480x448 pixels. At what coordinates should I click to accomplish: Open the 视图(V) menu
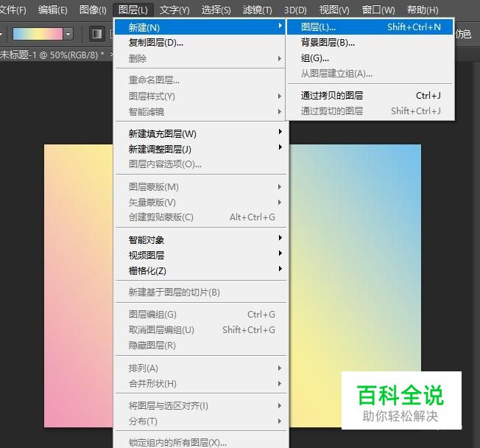point(334,10)
